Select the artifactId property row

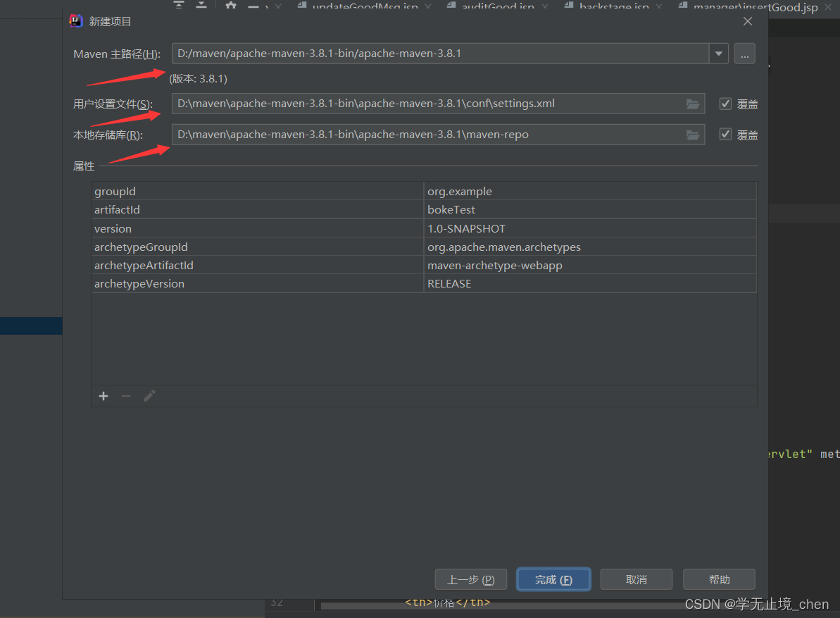424,209
